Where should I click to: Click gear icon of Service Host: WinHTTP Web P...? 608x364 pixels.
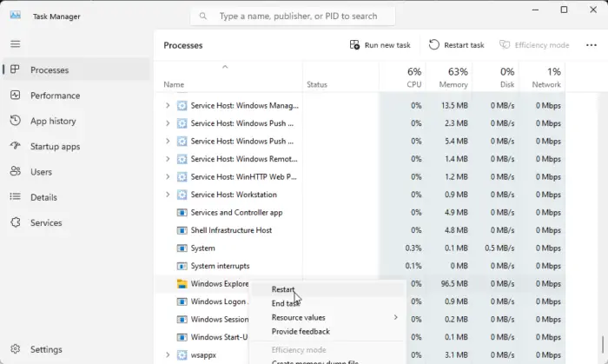point(182,176)
